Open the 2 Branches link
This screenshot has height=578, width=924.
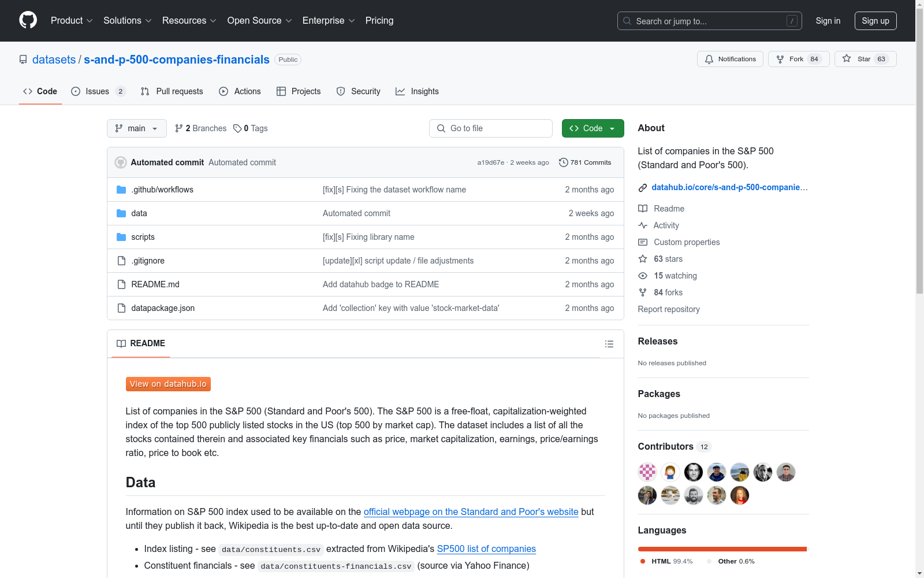pos(201,128)
